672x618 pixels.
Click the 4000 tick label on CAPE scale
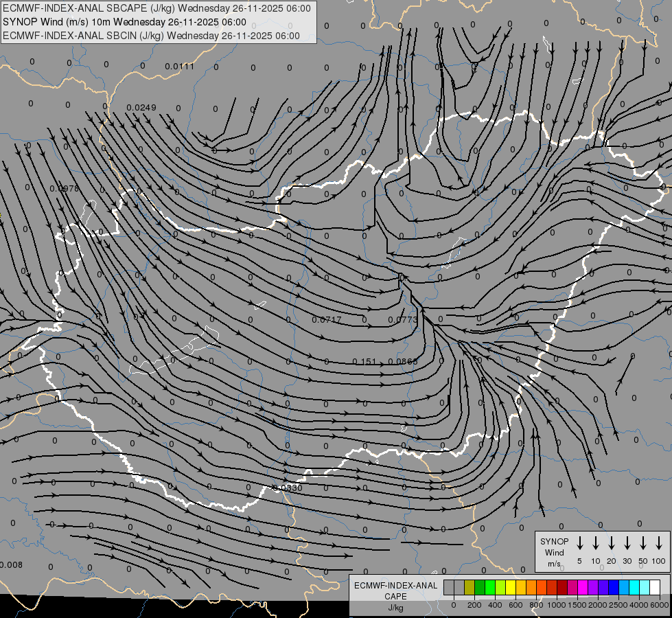pos(639,605)
